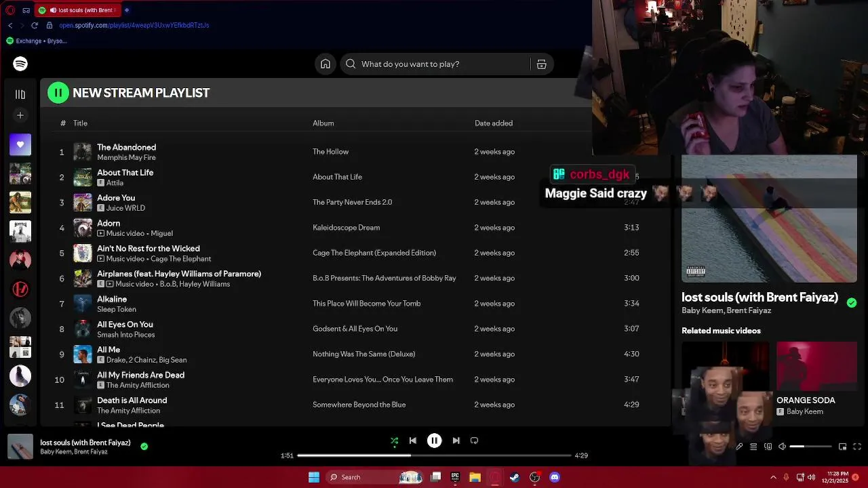Screen dimensions: 868x488
Task: Open ORANGE SODA related music video thumbnail
Action: point(816,366)
